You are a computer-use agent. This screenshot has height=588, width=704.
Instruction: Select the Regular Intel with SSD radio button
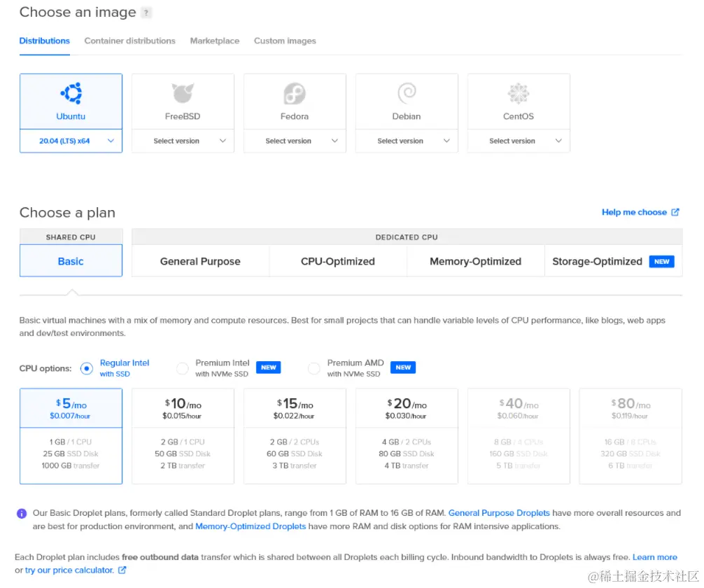tap(87, 369)
